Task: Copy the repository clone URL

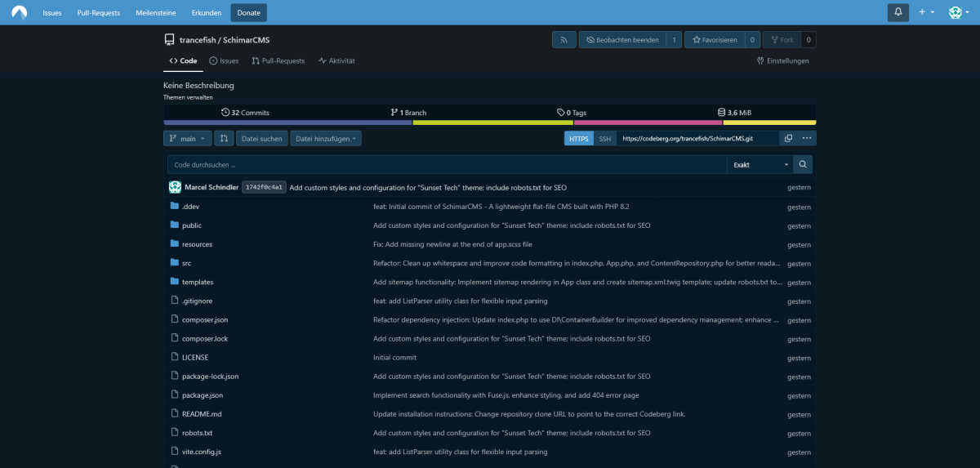Action: [x=788, y=139]
